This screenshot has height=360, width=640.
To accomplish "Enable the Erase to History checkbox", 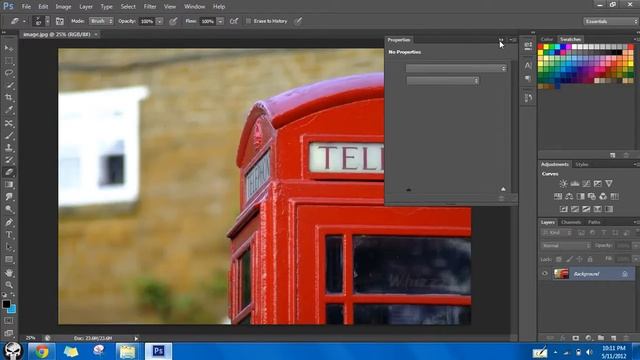I will 248,21.
